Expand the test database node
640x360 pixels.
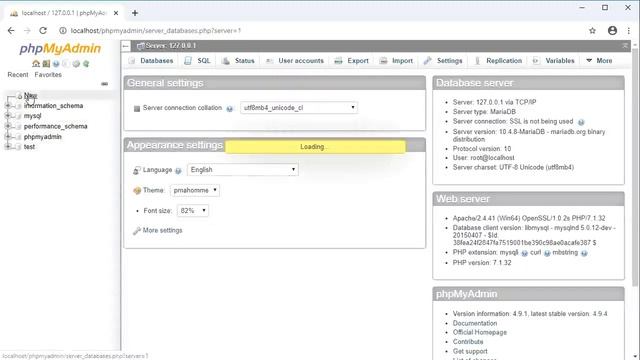[x=7, y=147]
